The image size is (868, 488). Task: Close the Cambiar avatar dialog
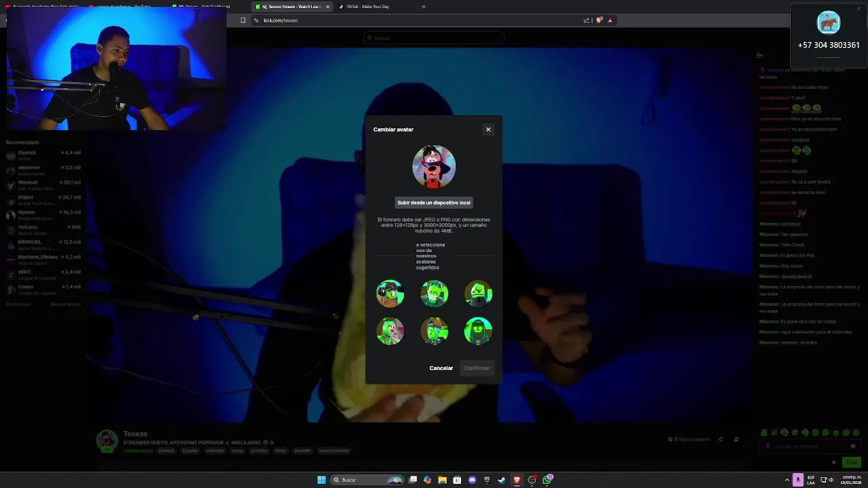click(488, 129)
